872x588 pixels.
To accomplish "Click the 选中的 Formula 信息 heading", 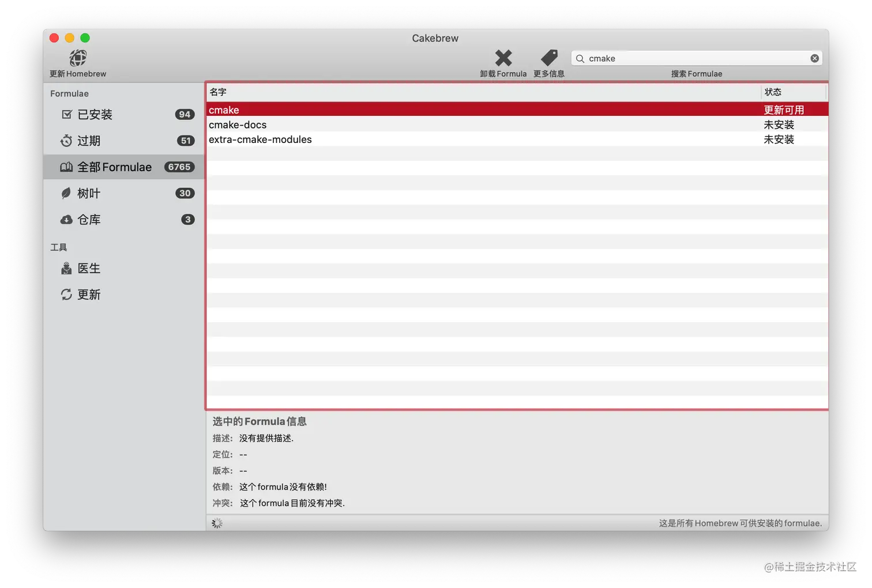I will tap(260, 421).
